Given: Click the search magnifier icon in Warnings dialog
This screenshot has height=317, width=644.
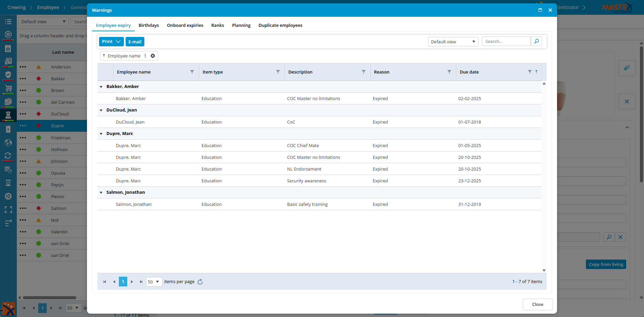Looking at the screenshot, I should (x=537, y=41).
